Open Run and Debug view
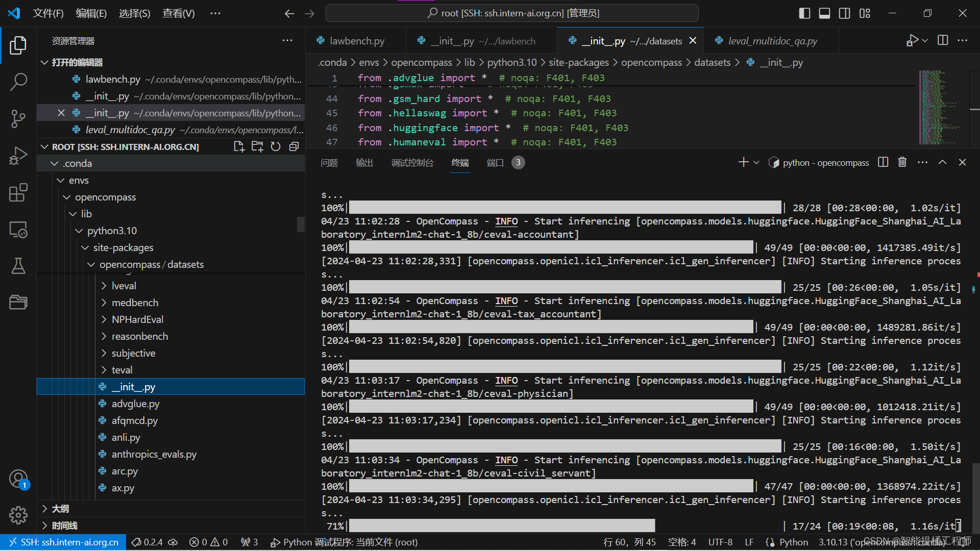The image size is (980, 551). click(18, 156)
